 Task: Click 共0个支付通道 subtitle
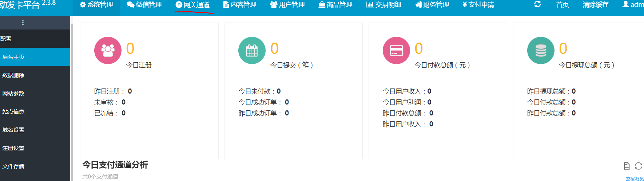pyautogui.click(x=100, y=177)
